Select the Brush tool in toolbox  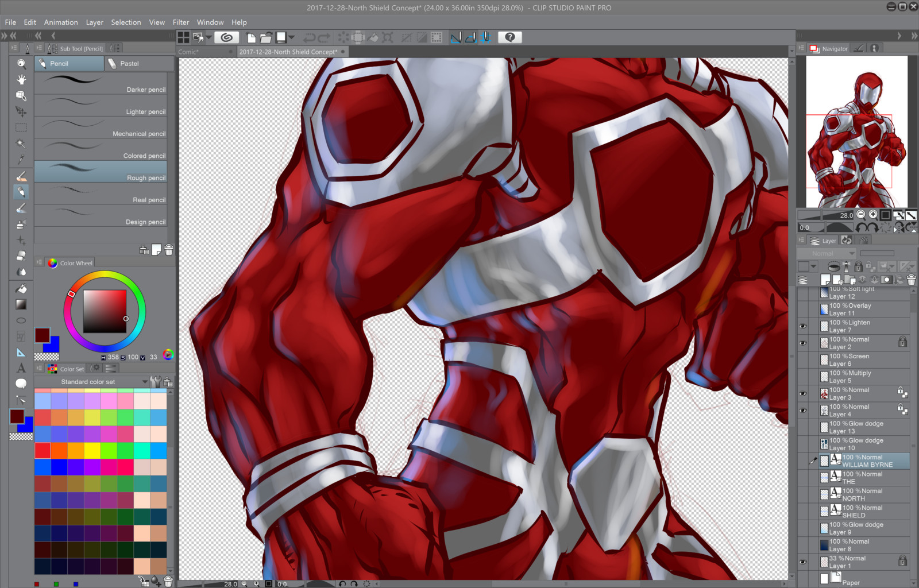coord(21,208)
